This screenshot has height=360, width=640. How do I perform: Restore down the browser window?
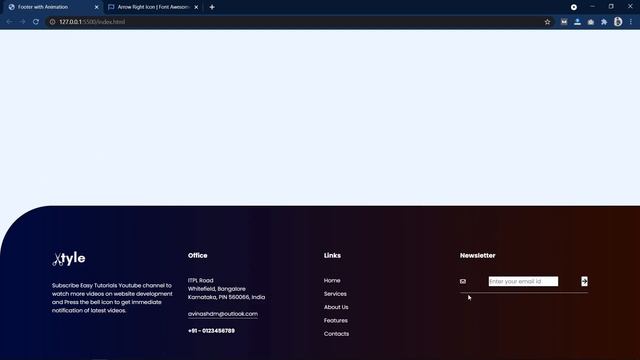[x=611, y=7]
